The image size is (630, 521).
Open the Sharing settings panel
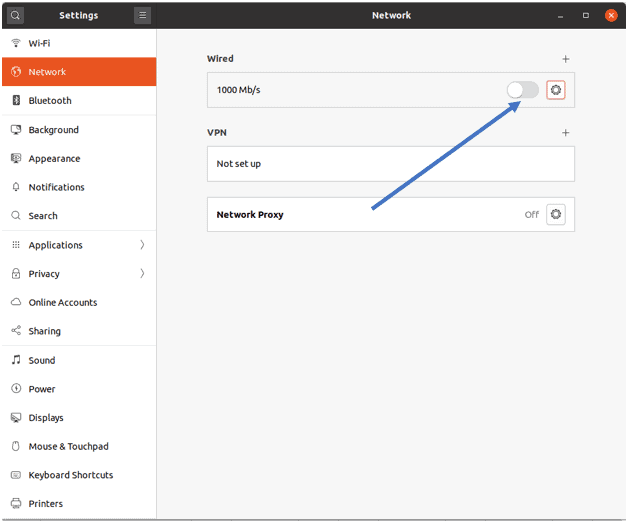79,331
